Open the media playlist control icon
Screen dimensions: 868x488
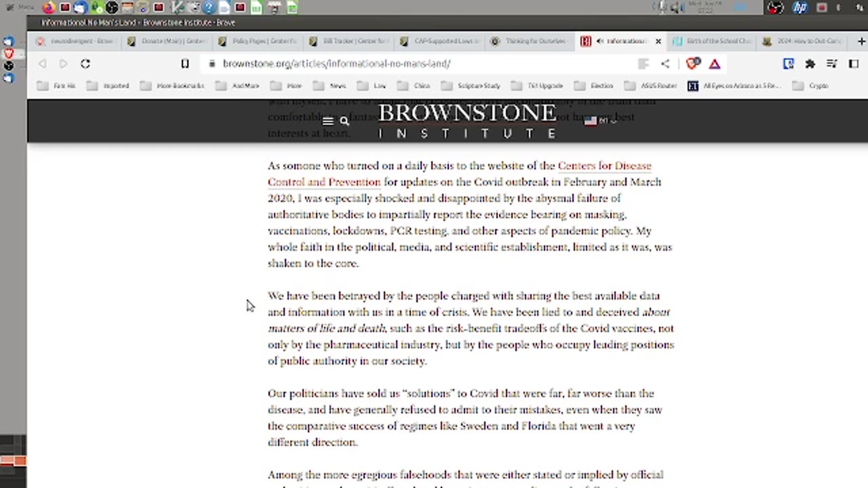click(831, 64)
